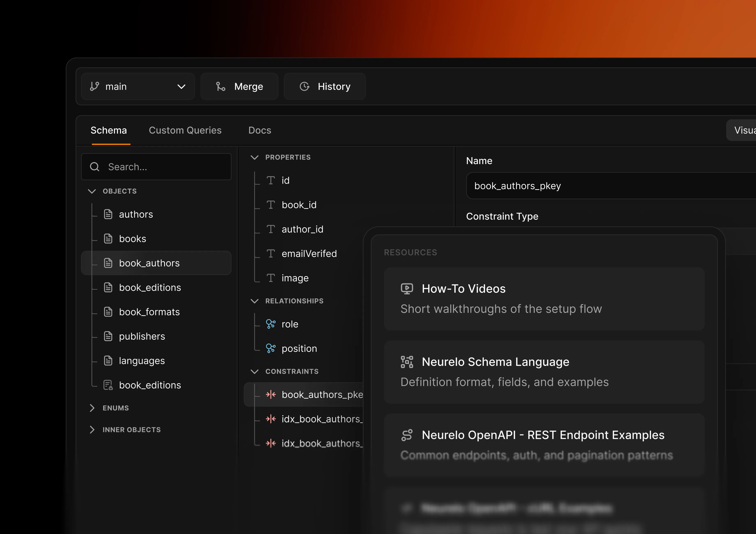This screenshot has height=534, width=756.
Task: Click the Merge button
Action: [x=239, y=86]
